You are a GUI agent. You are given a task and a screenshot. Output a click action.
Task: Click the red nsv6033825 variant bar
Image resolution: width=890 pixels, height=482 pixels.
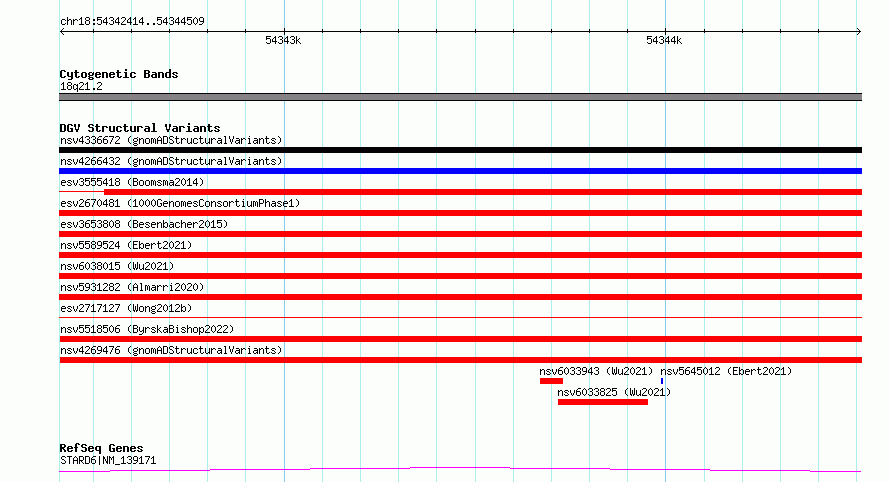[x=603, y=402]
